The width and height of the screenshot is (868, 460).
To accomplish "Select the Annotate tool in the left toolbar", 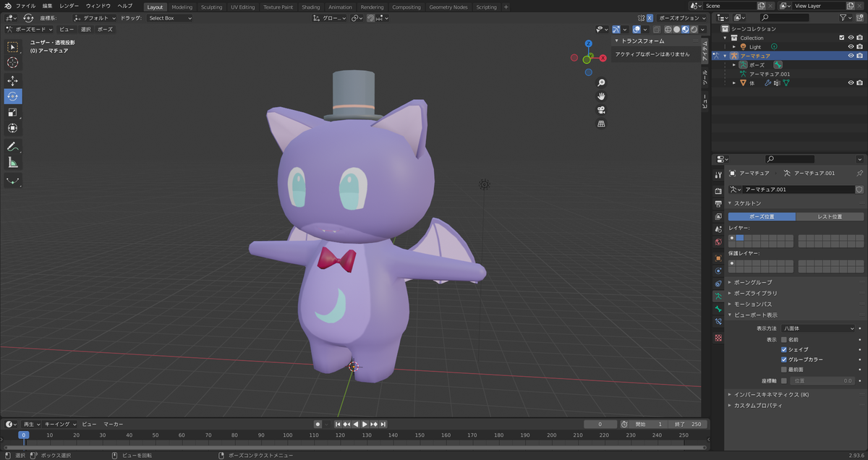I will tap(13, 147).
